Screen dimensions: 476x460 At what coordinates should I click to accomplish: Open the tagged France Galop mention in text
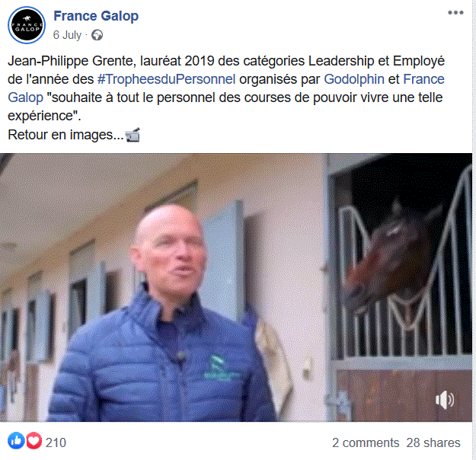pos(423,79)
